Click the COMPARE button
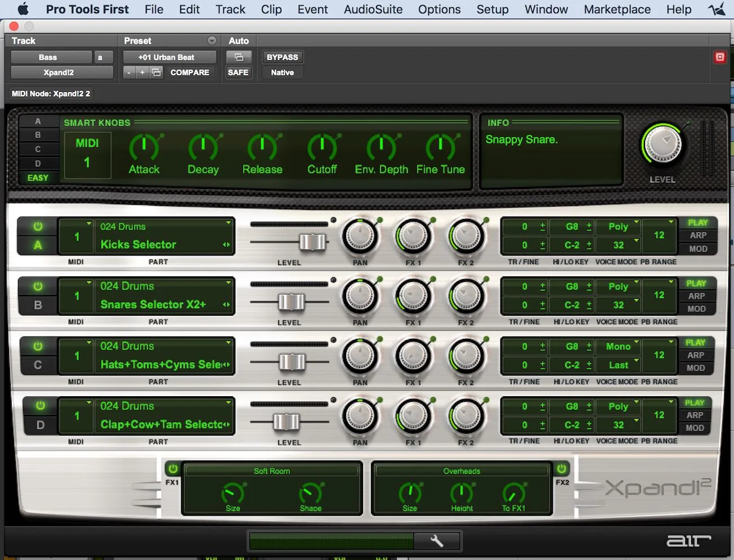The image size is (734, 560). click(x=190, y=73)
